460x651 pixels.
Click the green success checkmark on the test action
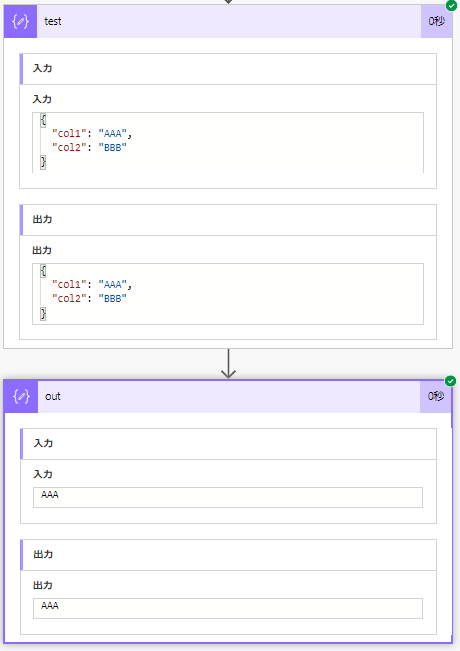point(451,5)
